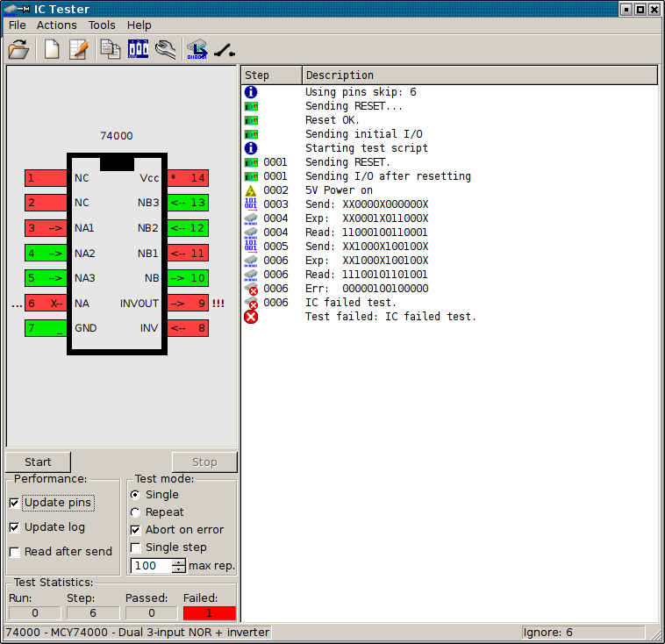
Task: Click the open folder toolbar icon
Action: click(18, 50)
